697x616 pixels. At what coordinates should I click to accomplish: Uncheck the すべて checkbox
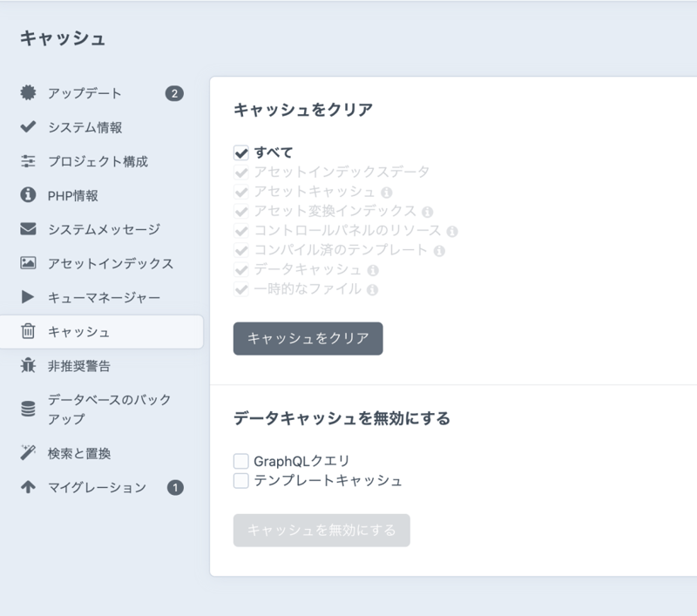(241, 153)
